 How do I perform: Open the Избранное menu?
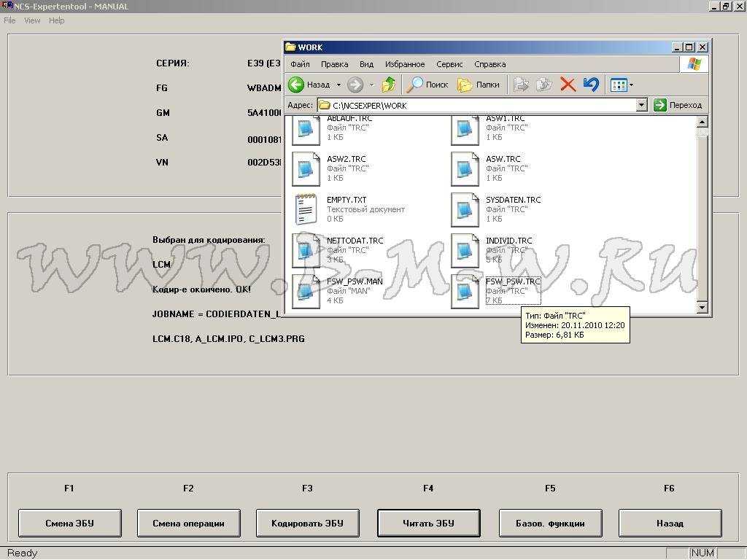(x=405, y=64)
